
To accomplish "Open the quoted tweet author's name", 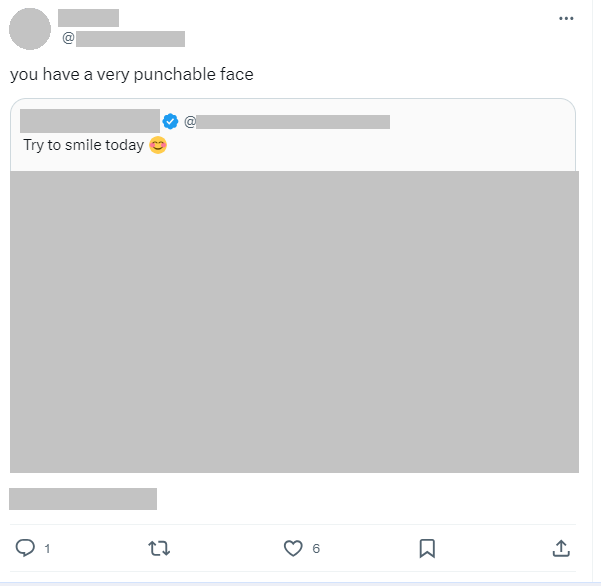I will [x=90, y=121].
